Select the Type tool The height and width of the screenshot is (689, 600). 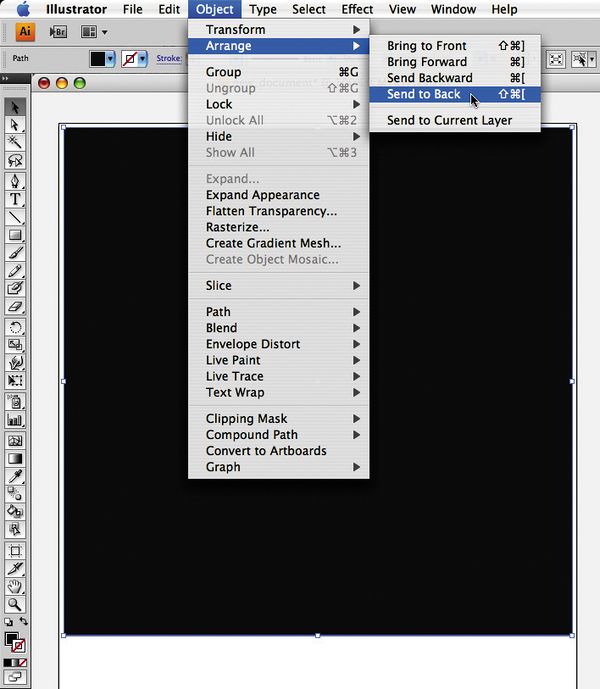tap(16, 199)
